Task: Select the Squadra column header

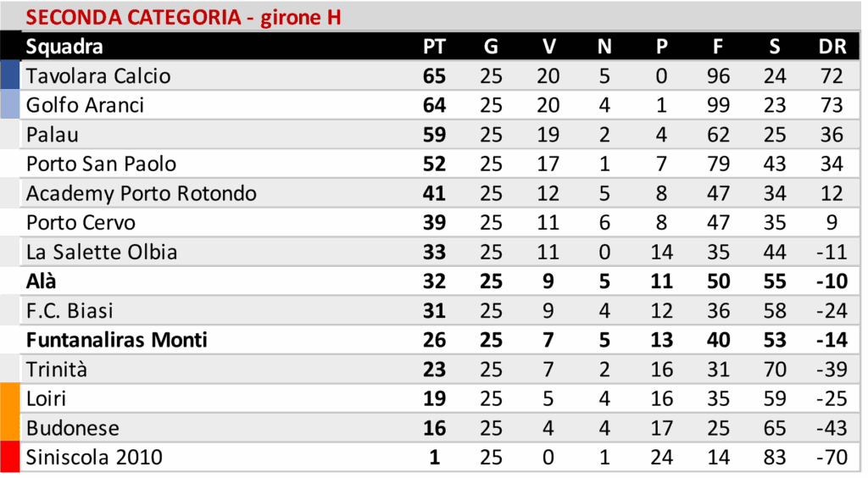Action: coord(64,47)
